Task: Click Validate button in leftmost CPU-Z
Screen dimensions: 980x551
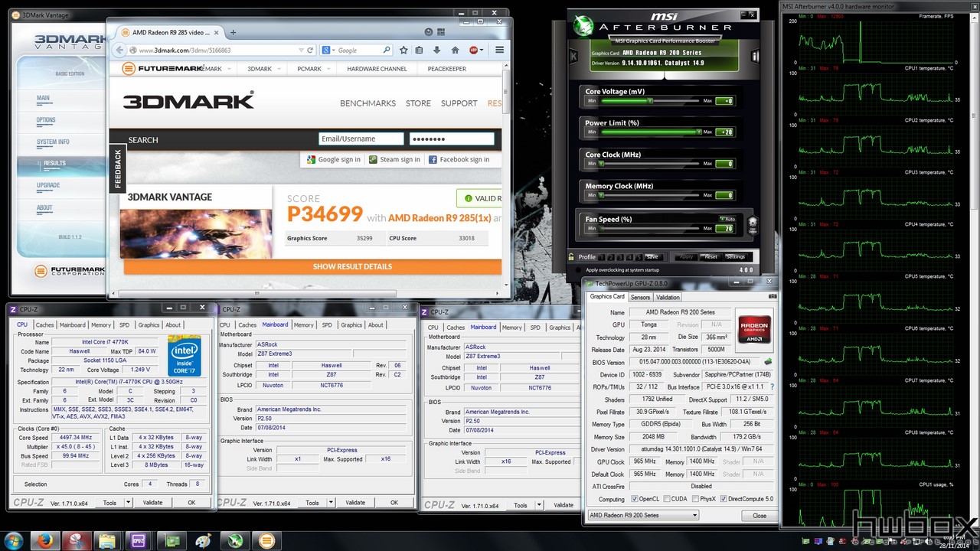Action: [x=152, y=503]
